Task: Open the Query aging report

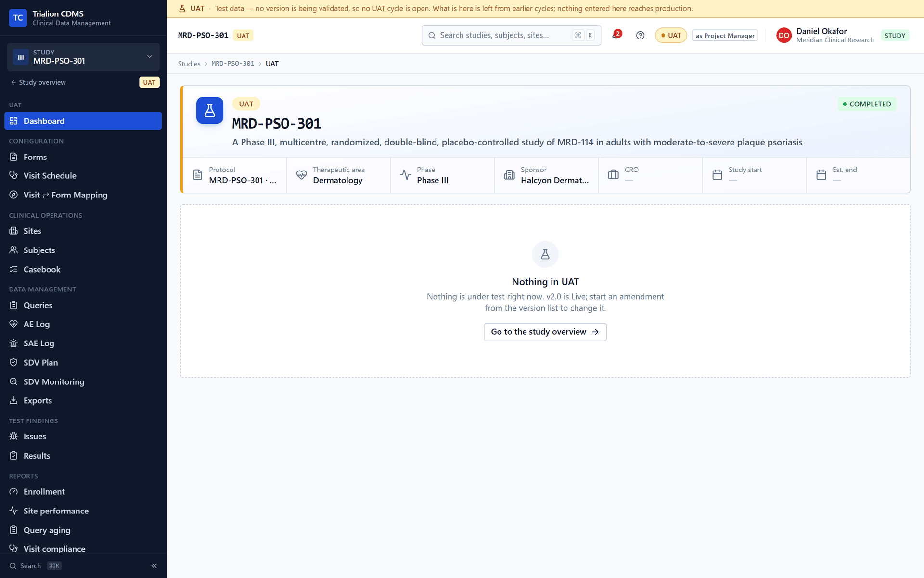Action: pos(83,530)
